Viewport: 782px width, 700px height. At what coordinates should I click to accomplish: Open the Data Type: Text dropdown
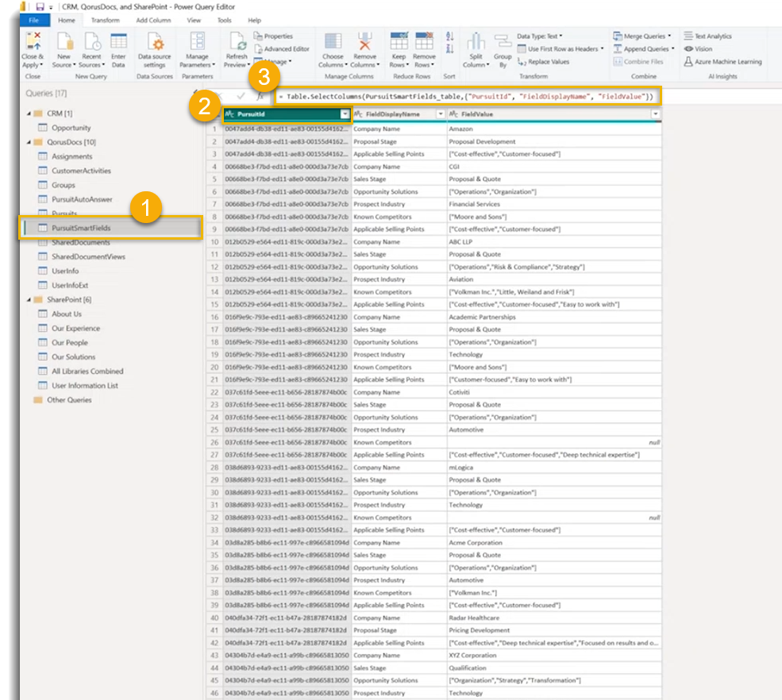(539, 36)
